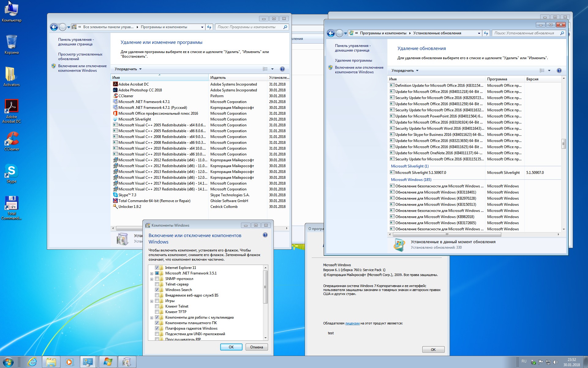This screenshot has height=368, width=588.
Task: Expand Игры component tree node
Action: (x=152, y=301)
